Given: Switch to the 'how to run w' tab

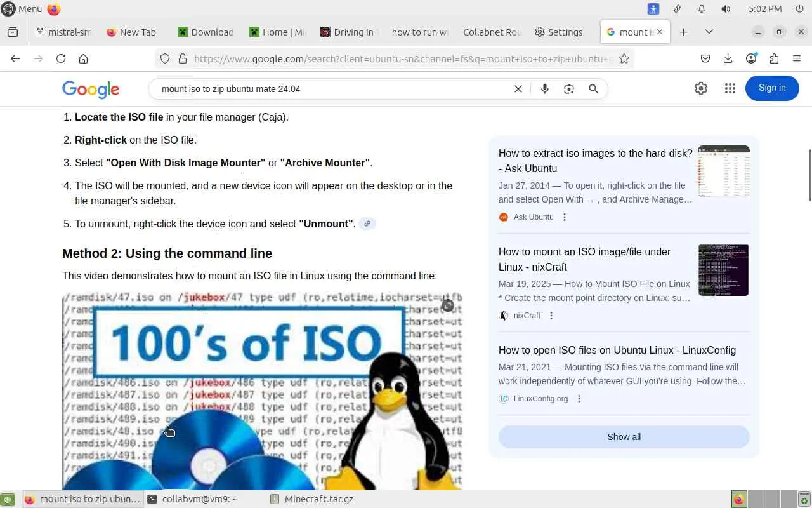Looking at the screenshot, I should pos(420,32).
